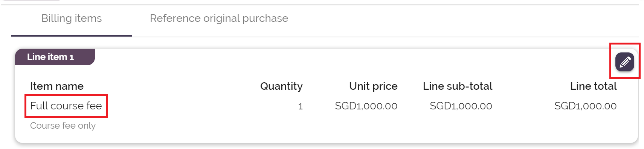Click the active underline beneath Billing items
The height and width of the screenshot is (149, 644).
coord(72,36)
